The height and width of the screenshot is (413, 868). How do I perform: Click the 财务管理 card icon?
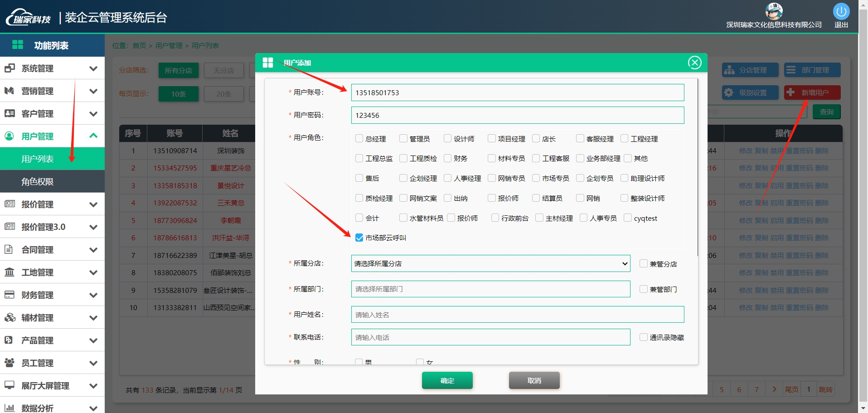pyautogui.click(x=10, y=295)
